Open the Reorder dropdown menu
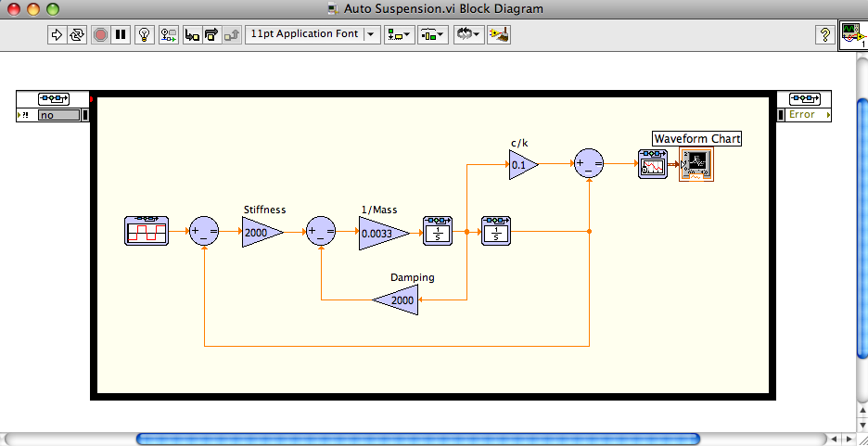Screen dimensions: 868x446 468,35
